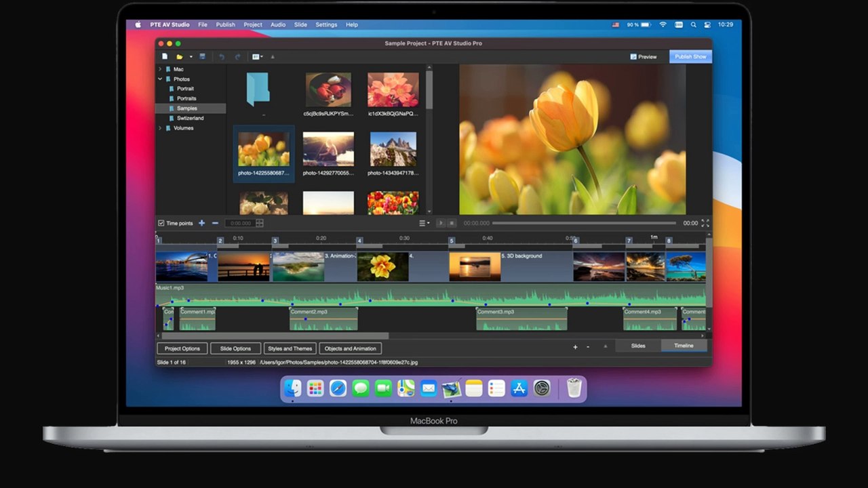Select the Samples folder in the tree
Viewport: 868px width, 488px height.
(x=191, y=108)
